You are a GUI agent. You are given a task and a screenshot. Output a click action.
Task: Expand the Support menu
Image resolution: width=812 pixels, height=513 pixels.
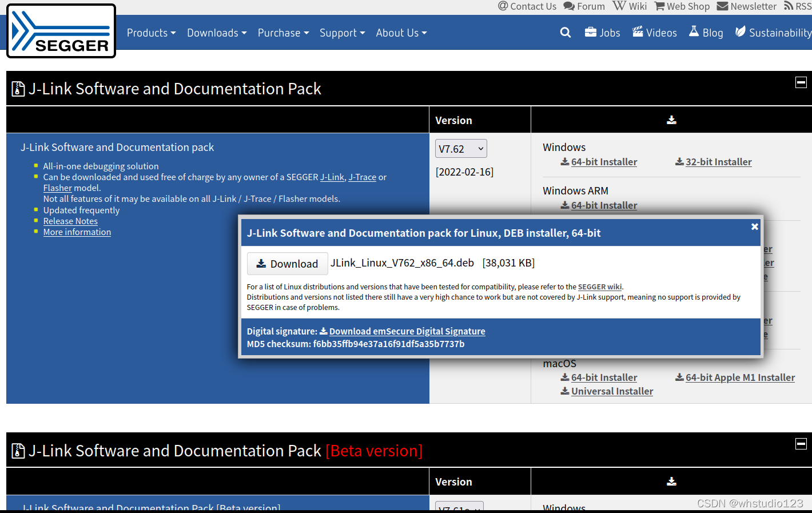(342, 33)
